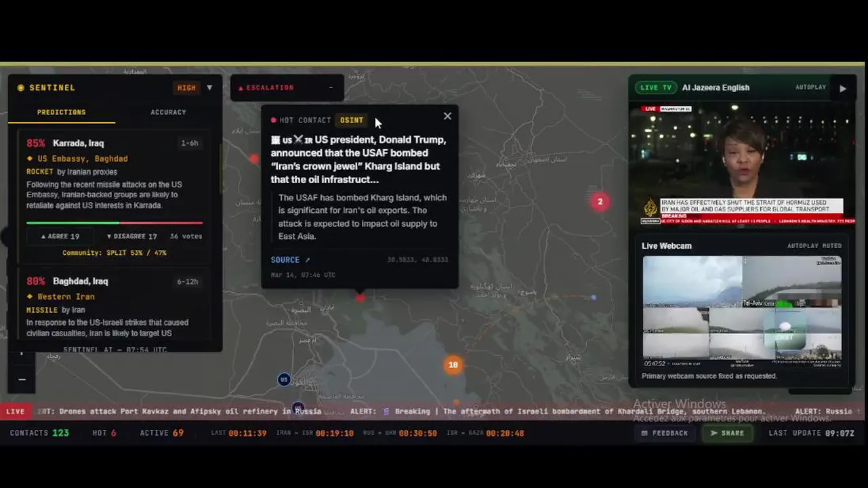Click the red hot contact map marker below popup
The height and width of the screenshot is (488, 868).
(x=360, y=297)
